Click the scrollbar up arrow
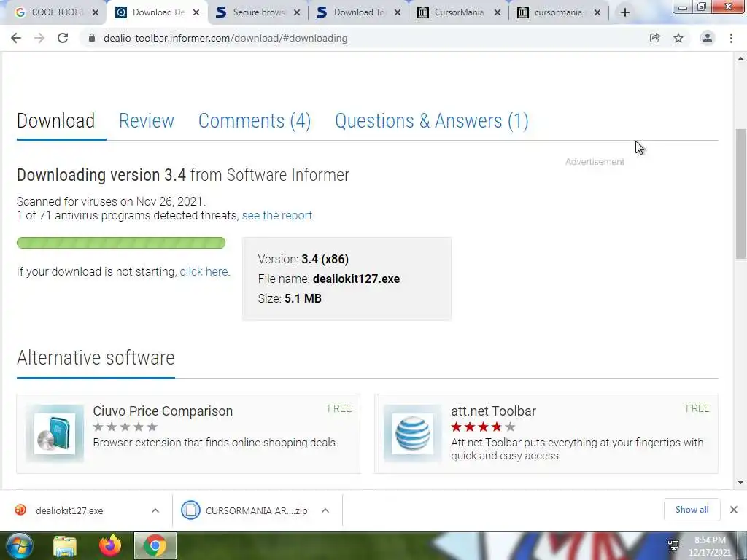 coord(740,59)
